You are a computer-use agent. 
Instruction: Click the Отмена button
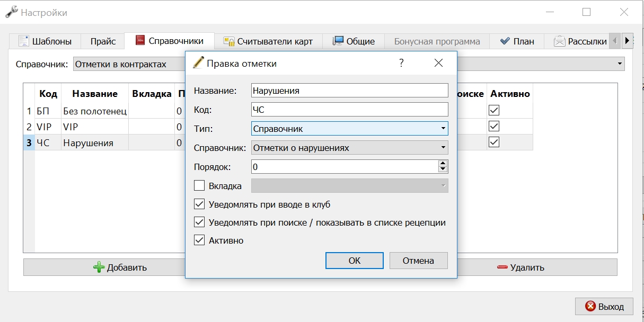pos(418,261)
